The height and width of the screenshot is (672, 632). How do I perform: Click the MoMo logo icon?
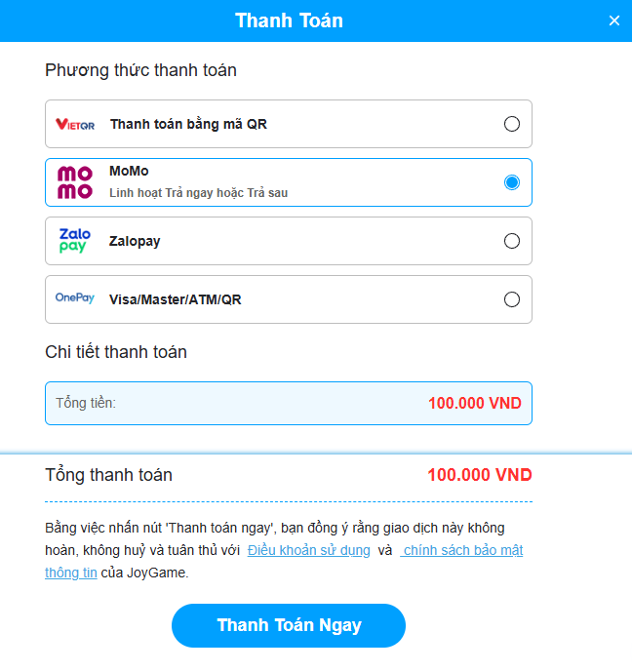click(75, 182)
